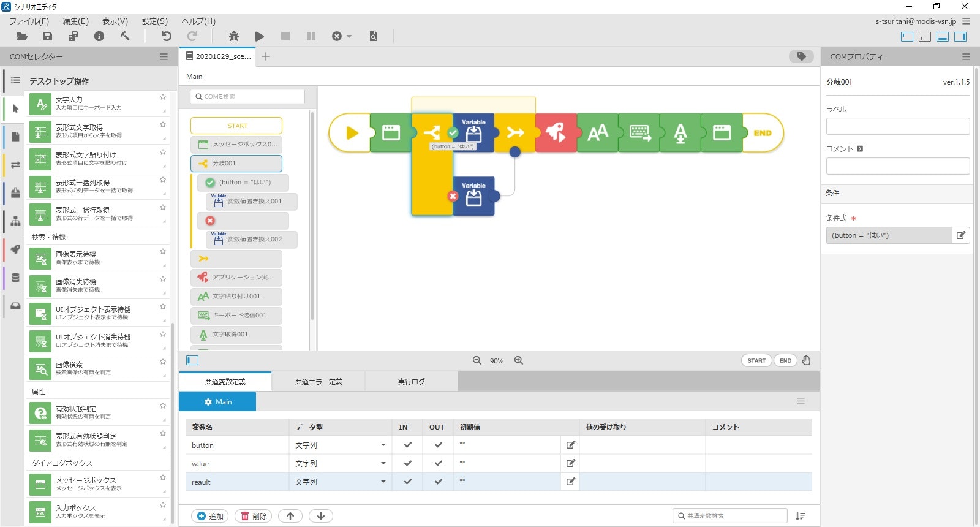980x527 pixels.
Task: Open the 表示 menu
Action: 115,21
